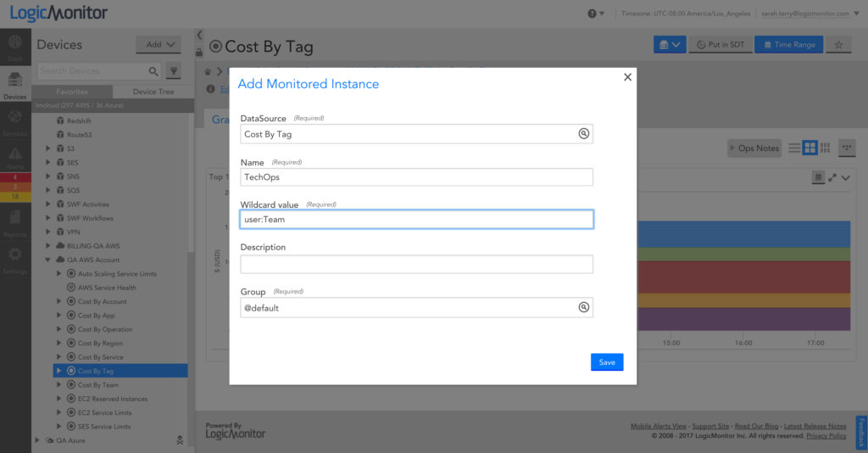
Task: Save the monitored instance
Action: pyautogui.click(x=607, y=362)
